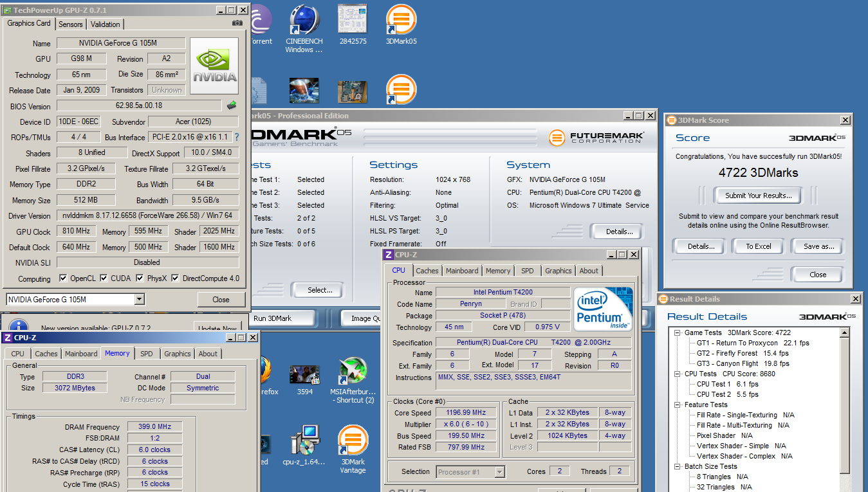Image resolution: width=868 pixels, height=492 pixels.
Task: Click the GPU Clock 810 MHz field
Action: point(76,231)
